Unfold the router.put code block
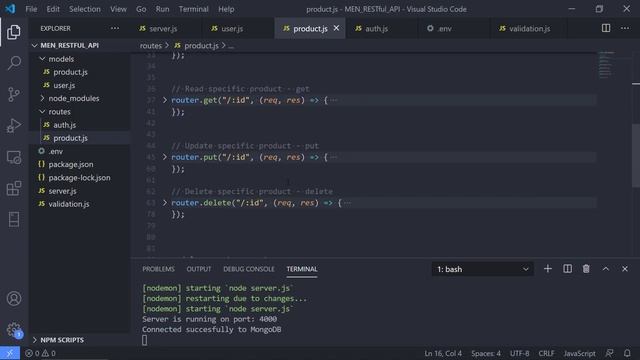Screen dimensions: 640x360 coord(165,157)
